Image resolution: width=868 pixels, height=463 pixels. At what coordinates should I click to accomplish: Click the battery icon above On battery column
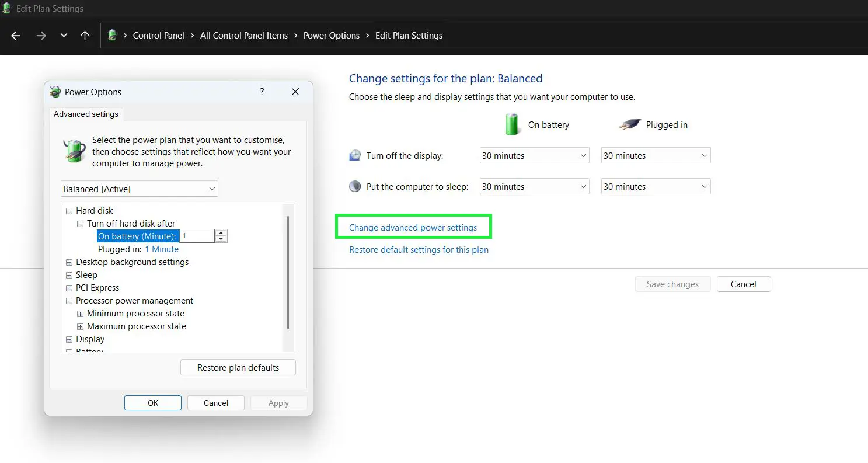(512, 124)
